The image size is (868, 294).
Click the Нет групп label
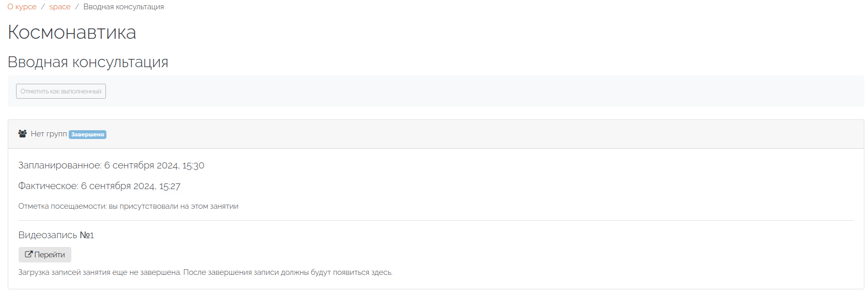click(49, 134)
